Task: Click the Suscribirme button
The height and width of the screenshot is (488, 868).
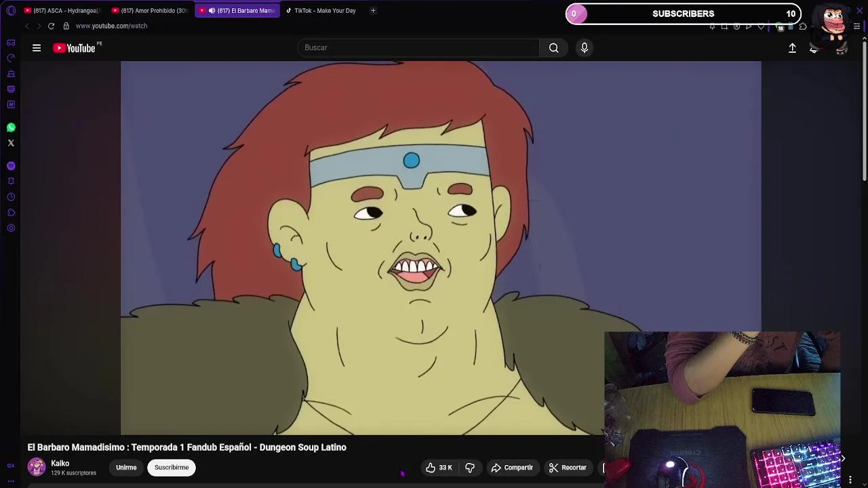Action: [x=172, y=468]
